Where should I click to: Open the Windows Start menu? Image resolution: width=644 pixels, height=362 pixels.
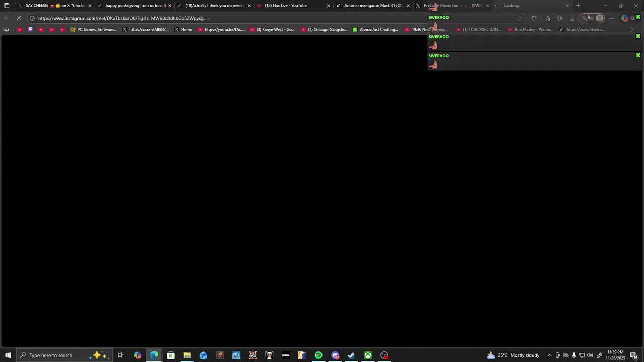point(8,355)
